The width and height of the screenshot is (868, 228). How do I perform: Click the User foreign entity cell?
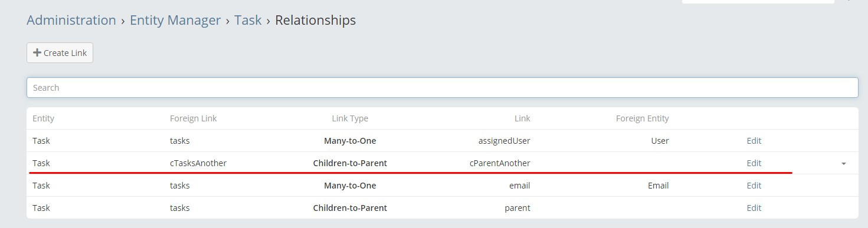pyautogui.click(x=660, y=141)
